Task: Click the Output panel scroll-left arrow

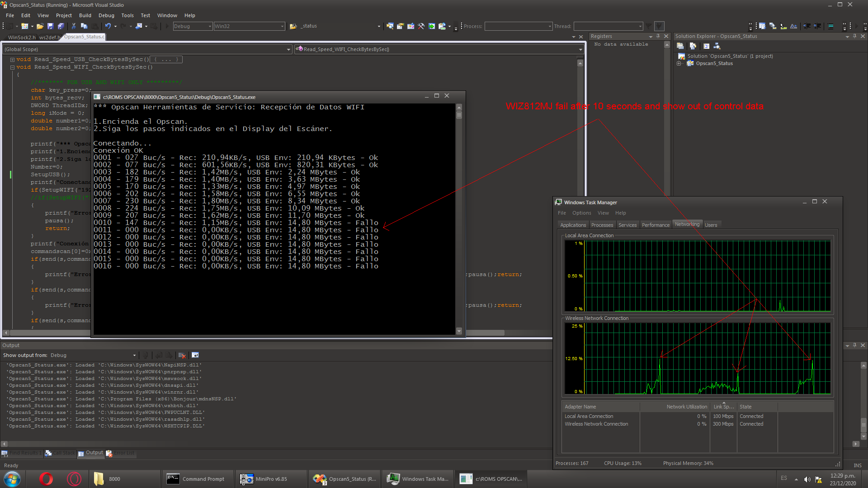Action: coord(4,444)
